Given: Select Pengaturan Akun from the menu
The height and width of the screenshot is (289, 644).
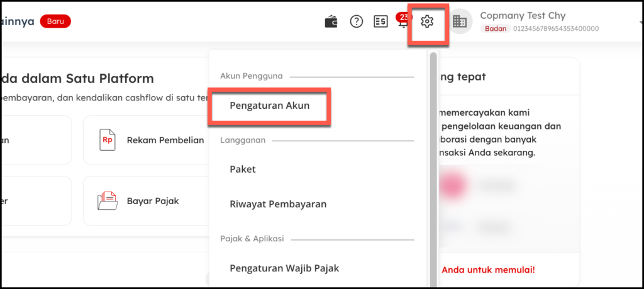Looking at the screenshot, I should [269, 106].
